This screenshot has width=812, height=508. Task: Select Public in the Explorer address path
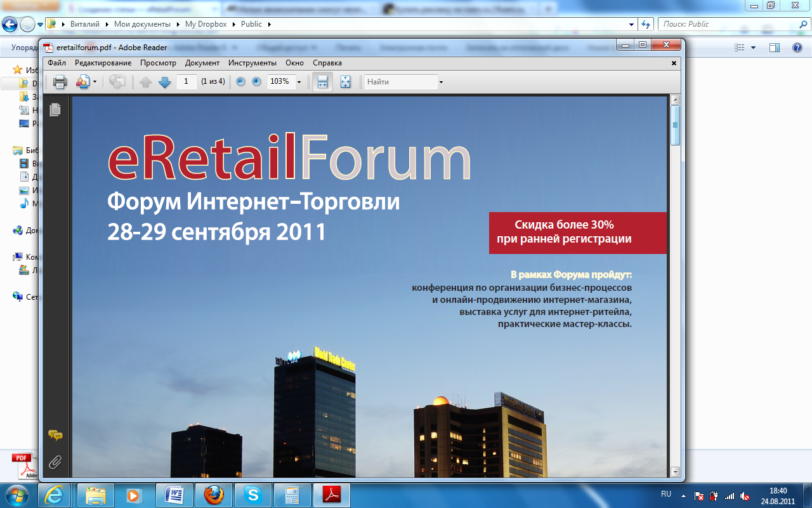(251, 24)
